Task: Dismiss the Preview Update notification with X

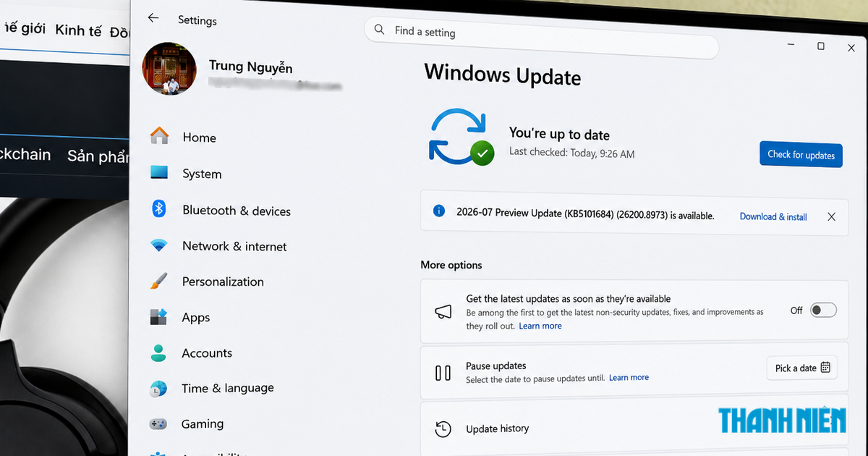Action: (x=831, y=216)
